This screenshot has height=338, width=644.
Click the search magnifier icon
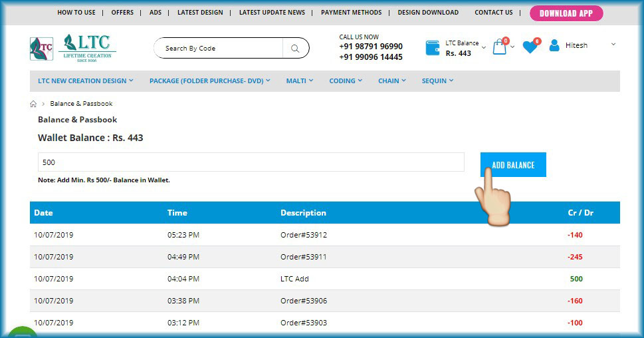tap(295, 48)
